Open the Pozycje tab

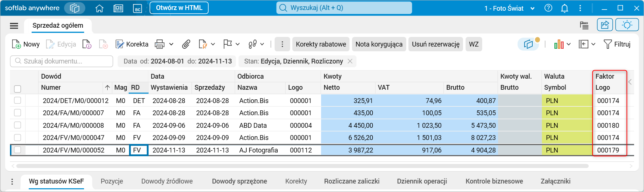(112, 181)
